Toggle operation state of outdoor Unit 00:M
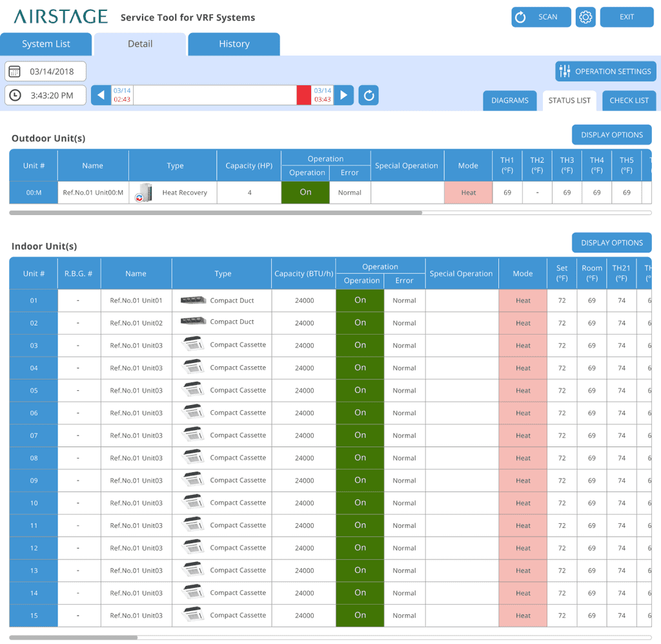Screen dimensions: 661x644 tap(305, 192)
